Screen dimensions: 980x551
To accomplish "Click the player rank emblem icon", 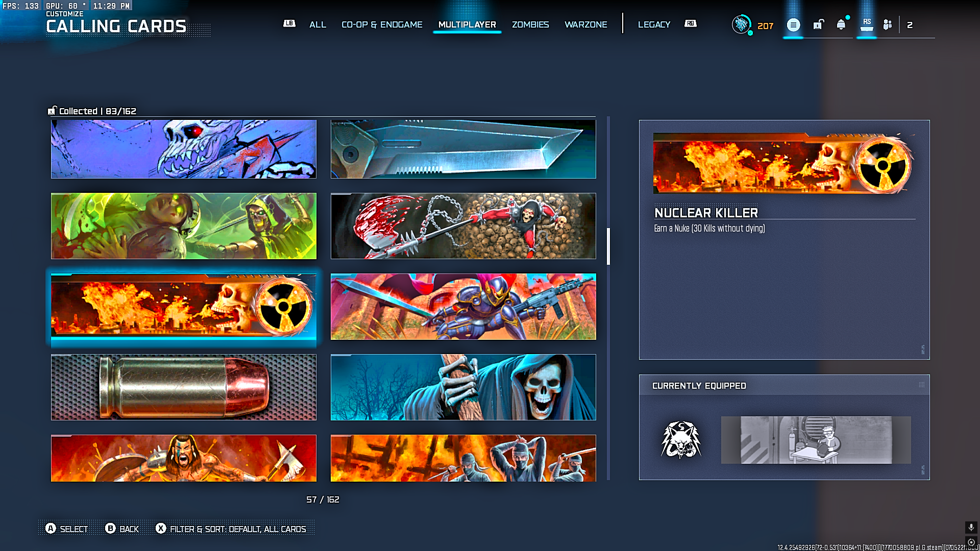I will pyautogui.click(x=741, y=24).
